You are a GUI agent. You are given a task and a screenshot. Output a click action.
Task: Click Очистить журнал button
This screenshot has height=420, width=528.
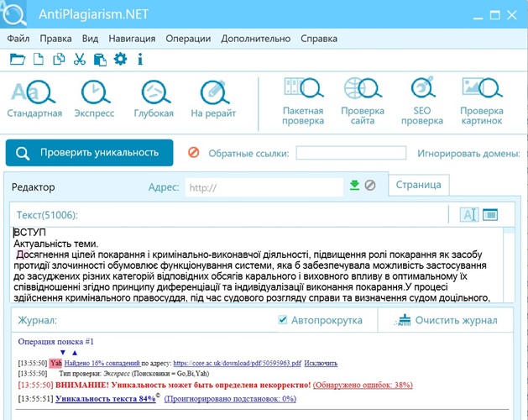(x=446, y=320)
